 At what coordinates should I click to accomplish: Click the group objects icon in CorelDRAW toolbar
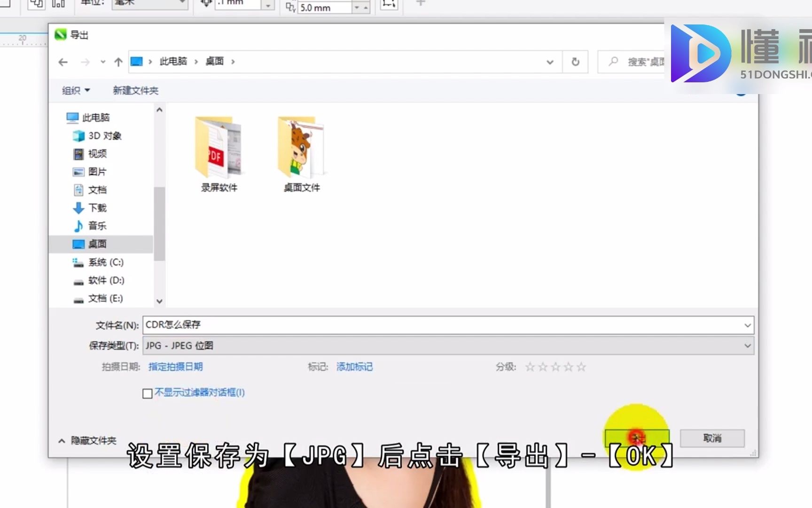[x=36, y=4]
